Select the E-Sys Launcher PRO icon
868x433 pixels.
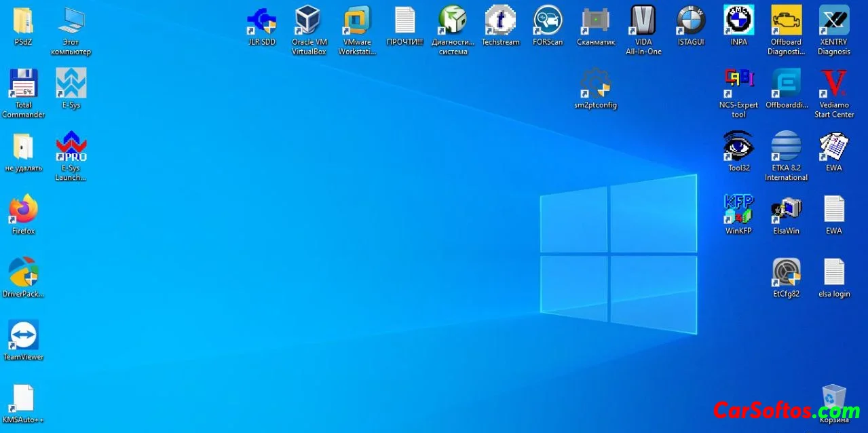click(x=71, y=147)
